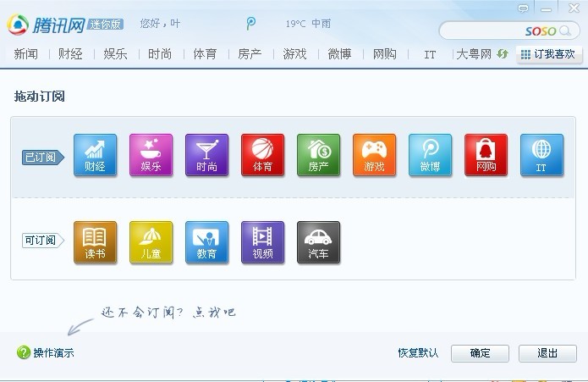Select the 财经 finance tile
The width and height of the screenshot is (588, 382).
pos(96,155)
